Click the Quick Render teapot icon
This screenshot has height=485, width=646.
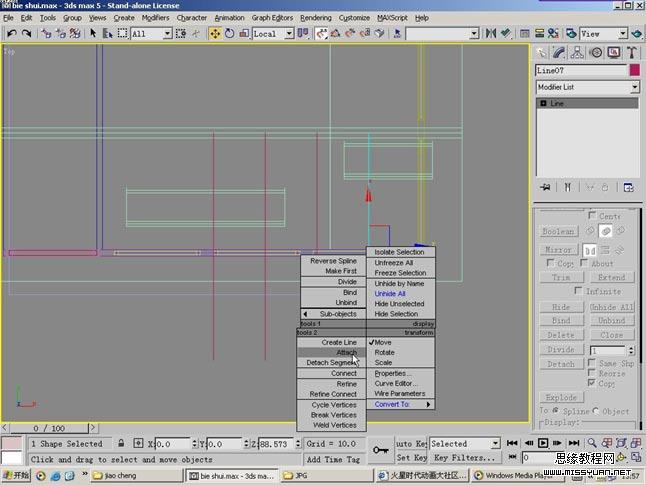(637, 33)
